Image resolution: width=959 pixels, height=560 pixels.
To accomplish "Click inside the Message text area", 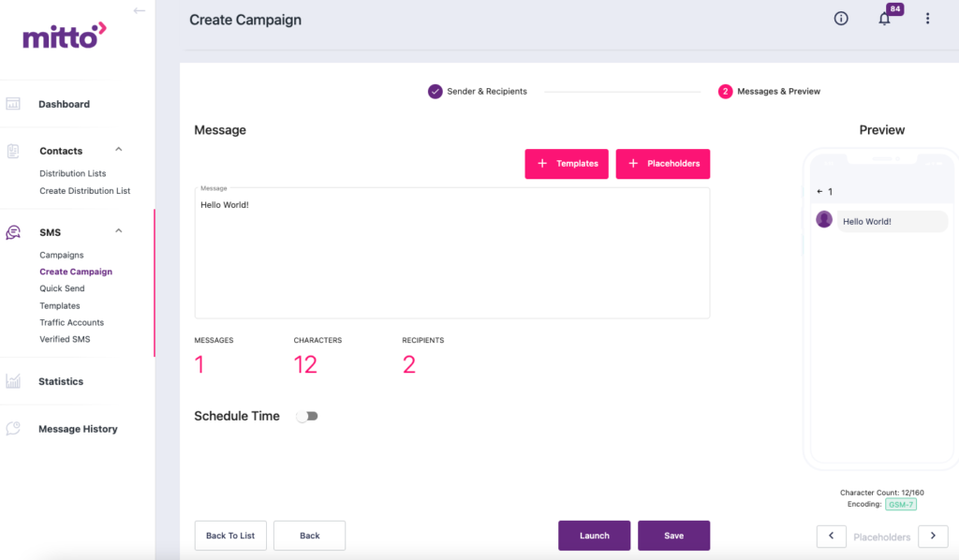I will 451,251.
